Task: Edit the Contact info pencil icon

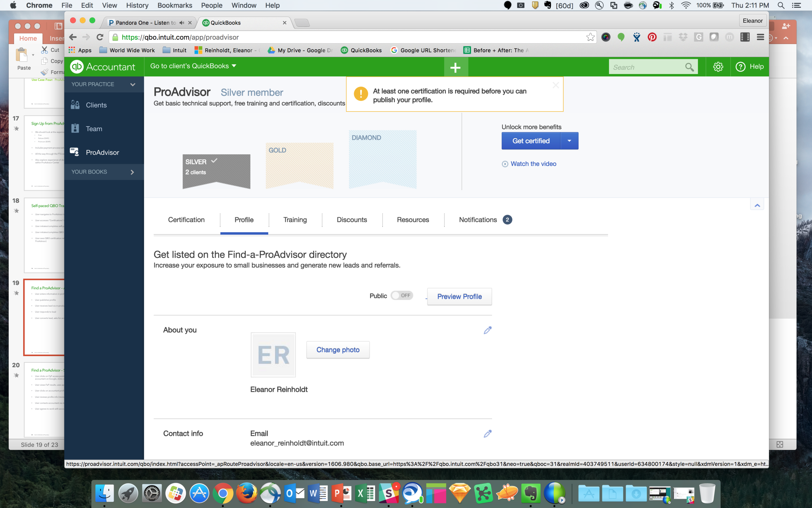Action: [488, 434]
